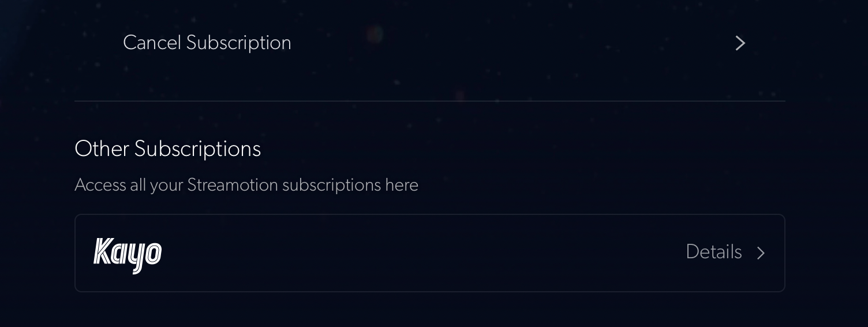Image resolution: width=868 pixels, height=327 pixels.
Task: Click the Streamotion subscriptions description text
Action: 246,185
